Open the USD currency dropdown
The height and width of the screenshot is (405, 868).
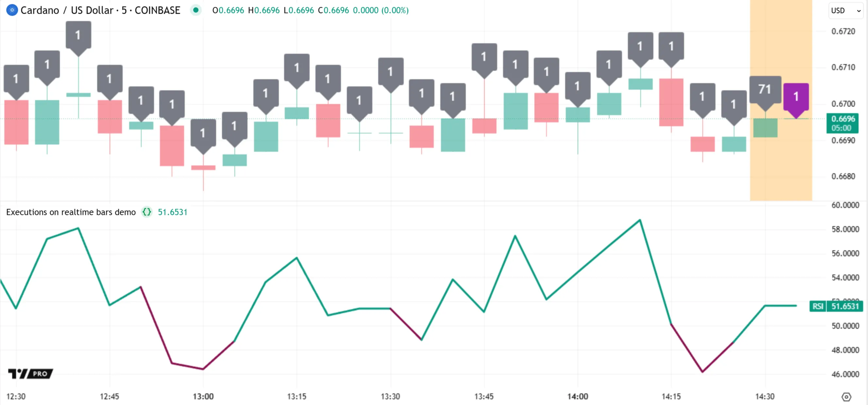tap(845, 10)
